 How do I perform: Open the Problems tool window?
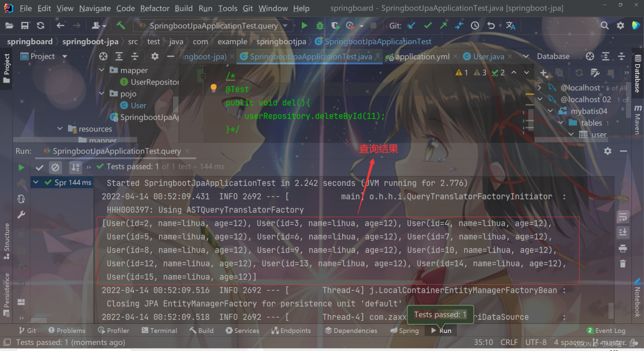tap(67, 330)
